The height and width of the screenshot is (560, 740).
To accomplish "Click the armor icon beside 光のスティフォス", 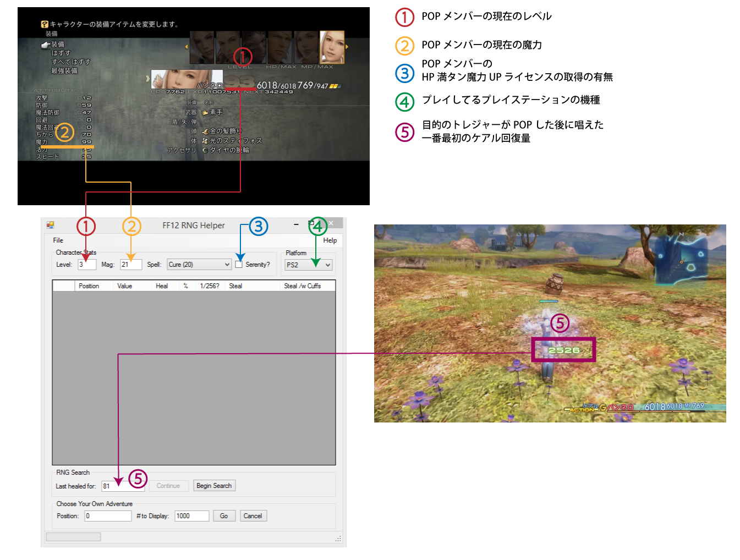I will [x=205, y=141].
